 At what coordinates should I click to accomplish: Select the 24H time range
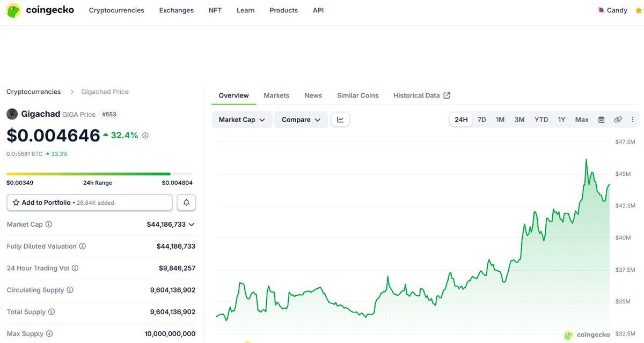(461, 120)
